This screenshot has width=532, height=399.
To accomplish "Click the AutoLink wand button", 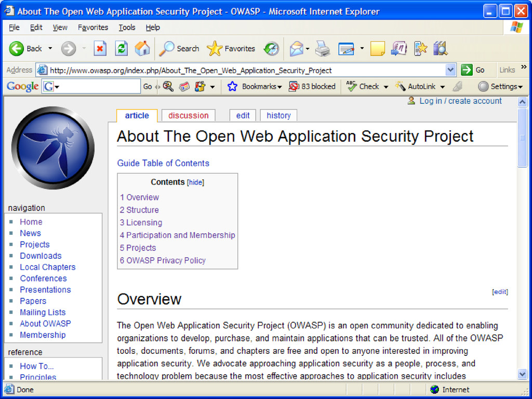I will (x=415, y=87).
